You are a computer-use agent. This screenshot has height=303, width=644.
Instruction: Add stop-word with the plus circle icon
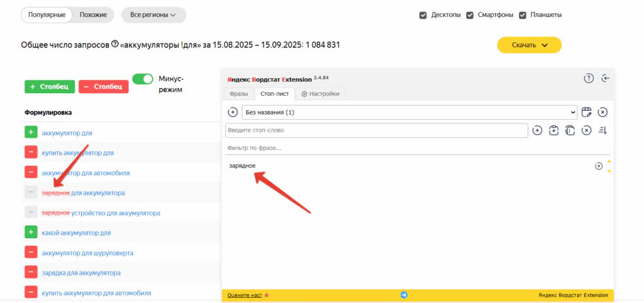[x=537, y=130]
